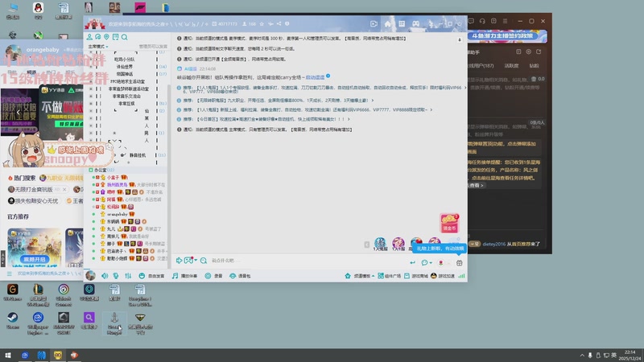The width and height of the screenshot is (644, 362).
Task: Show hidden tray icons chevron
Action: point(582,356)
